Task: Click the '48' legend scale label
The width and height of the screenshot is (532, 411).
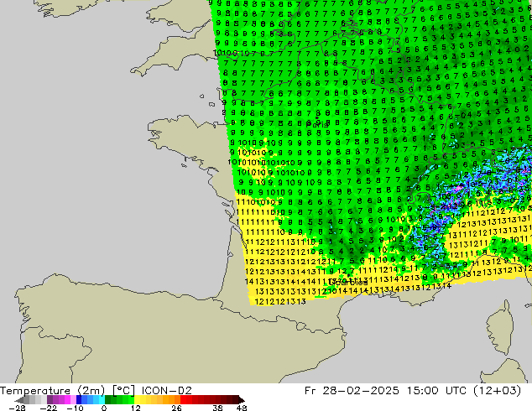Action: (x=242, y=408)
